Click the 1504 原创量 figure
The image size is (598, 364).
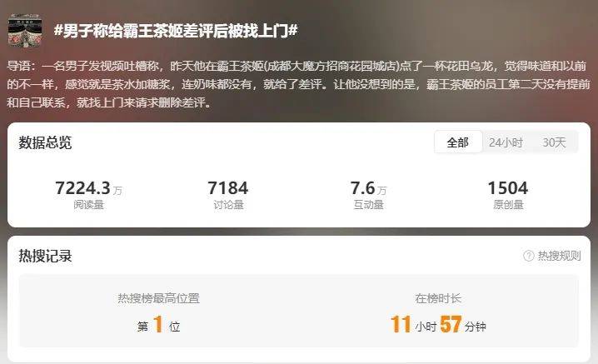click(x=508, y=188)
